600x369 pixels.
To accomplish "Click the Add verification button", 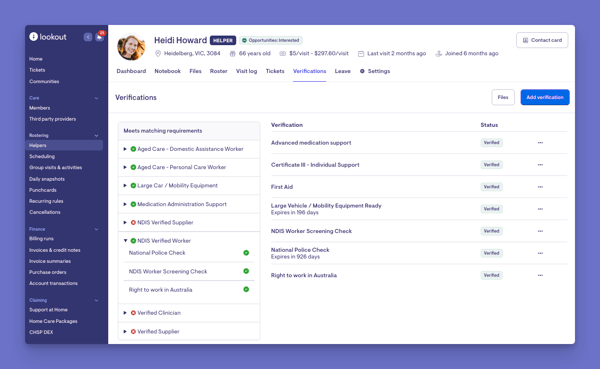I will 545,97.
